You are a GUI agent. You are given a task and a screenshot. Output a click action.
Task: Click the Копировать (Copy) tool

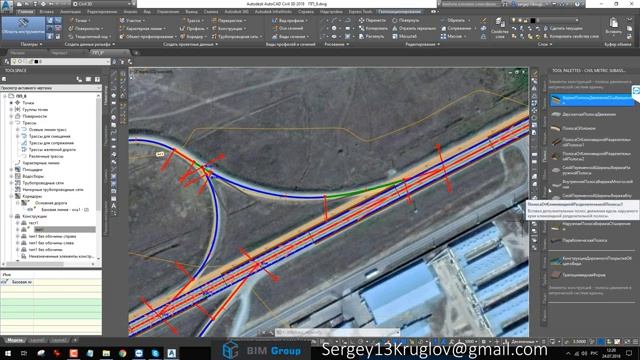[x=373, y=28]
